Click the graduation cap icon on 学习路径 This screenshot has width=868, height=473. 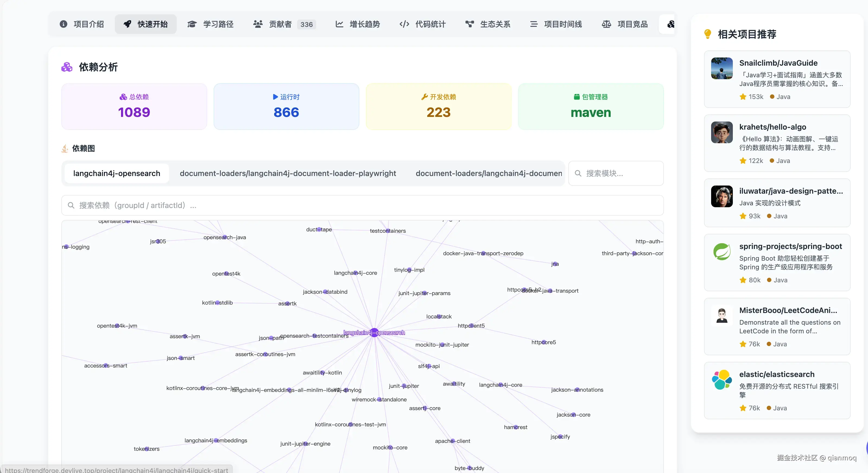pos(192,24)
